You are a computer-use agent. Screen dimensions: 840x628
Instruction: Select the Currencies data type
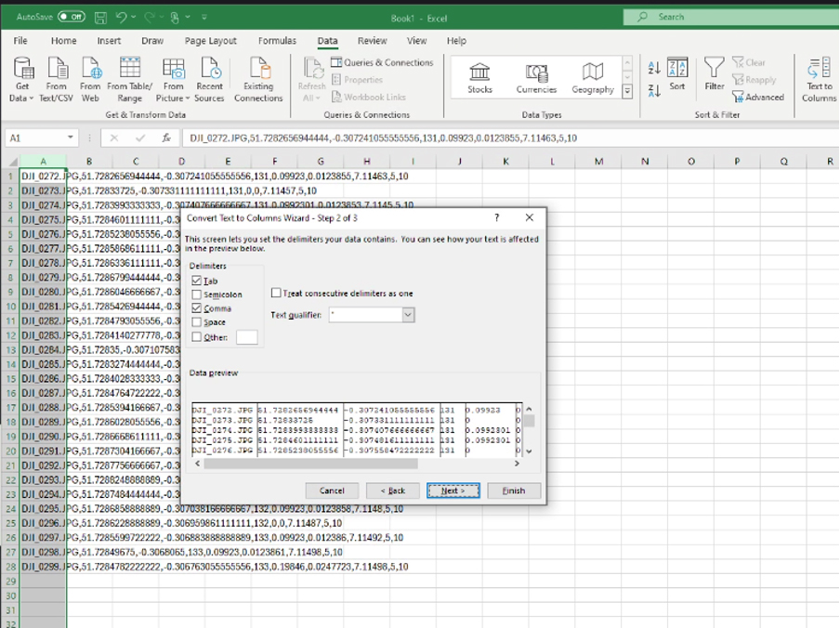[536, 78]
